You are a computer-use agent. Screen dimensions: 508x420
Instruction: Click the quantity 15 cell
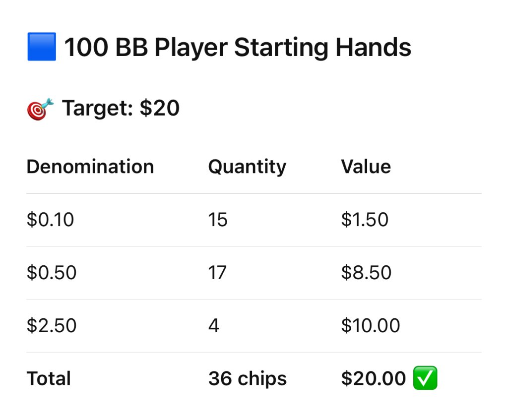[x=218, y=220]
